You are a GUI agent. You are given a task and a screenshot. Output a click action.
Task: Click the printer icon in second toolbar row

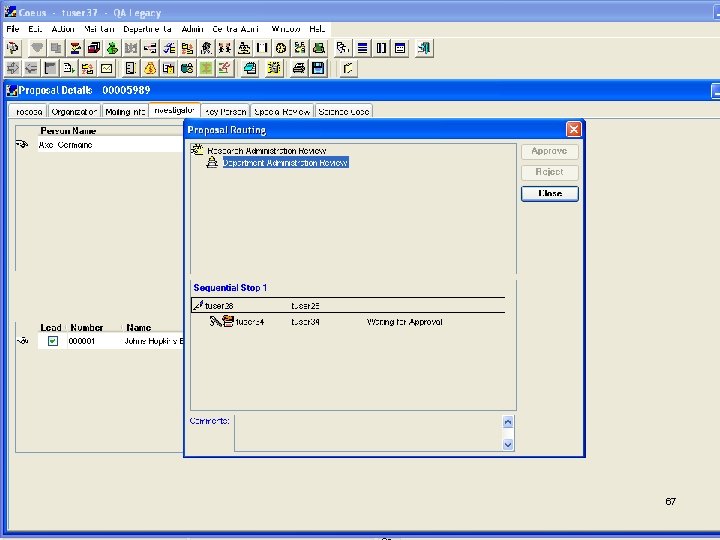(x=299, y=68)
